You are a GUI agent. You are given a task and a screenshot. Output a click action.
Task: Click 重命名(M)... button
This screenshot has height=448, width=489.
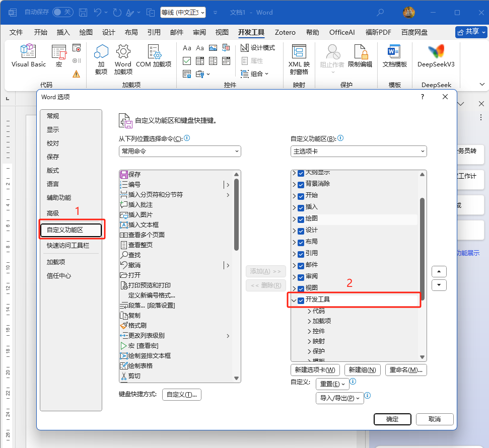click(406, 370)
